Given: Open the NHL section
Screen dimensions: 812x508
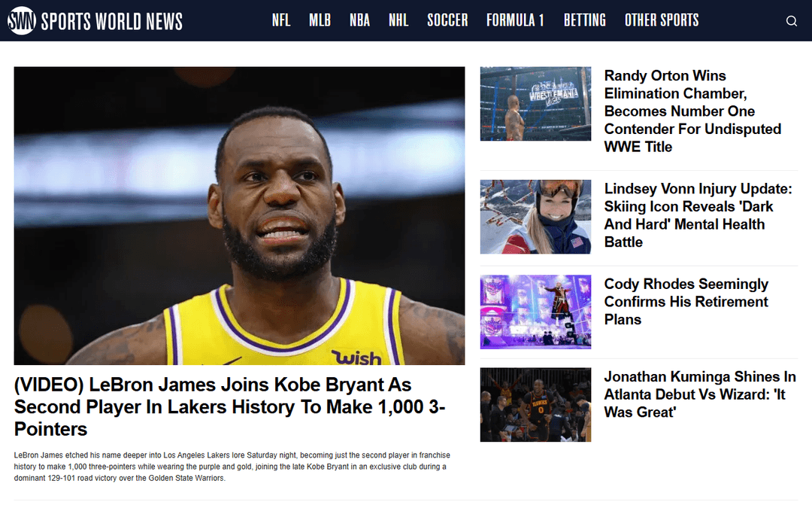Looking at the screenshot, I should click(x=398, y=20).
